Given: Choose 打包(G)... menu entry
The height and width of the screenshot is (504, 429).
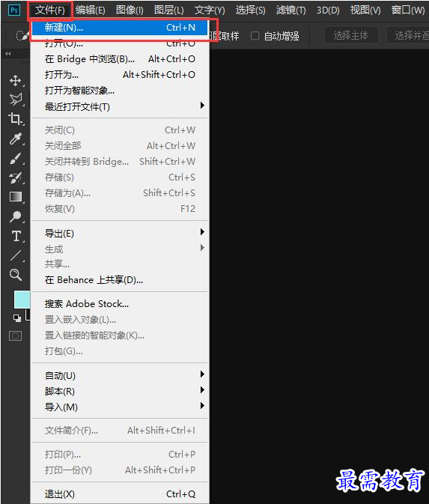Looking at the screenshot, I should [120, 351].
